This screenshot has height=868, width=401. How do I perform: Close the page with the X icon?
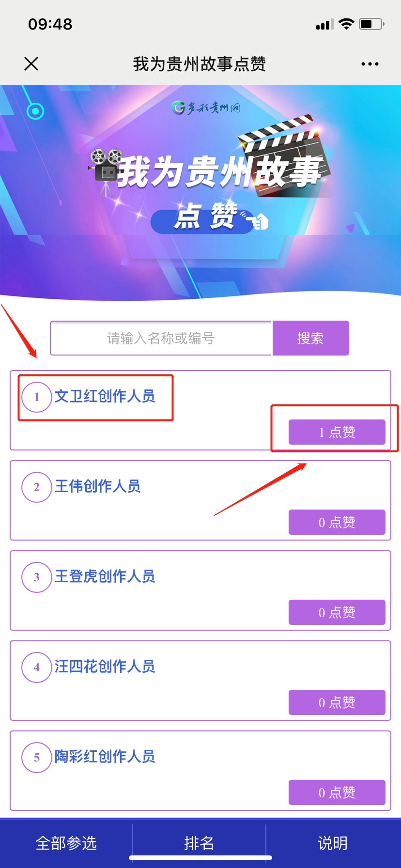tap(31, 63)
